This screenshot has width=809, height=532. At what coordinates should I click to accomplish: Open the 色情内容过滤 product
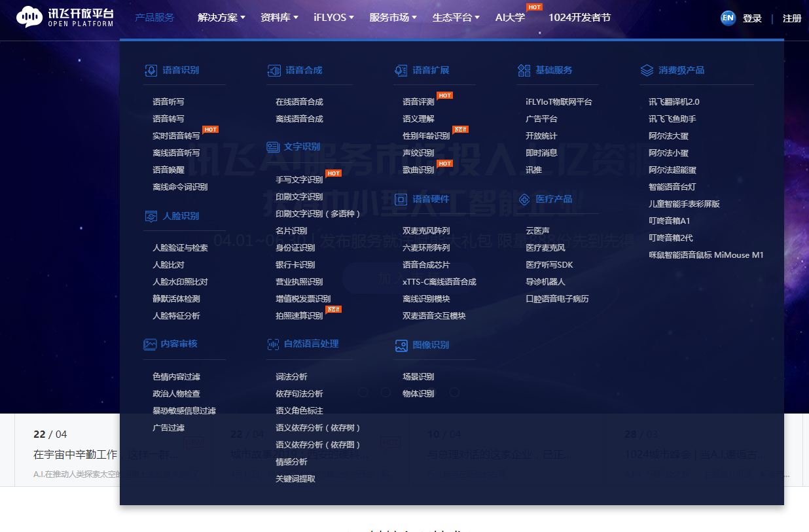(176, 377)
